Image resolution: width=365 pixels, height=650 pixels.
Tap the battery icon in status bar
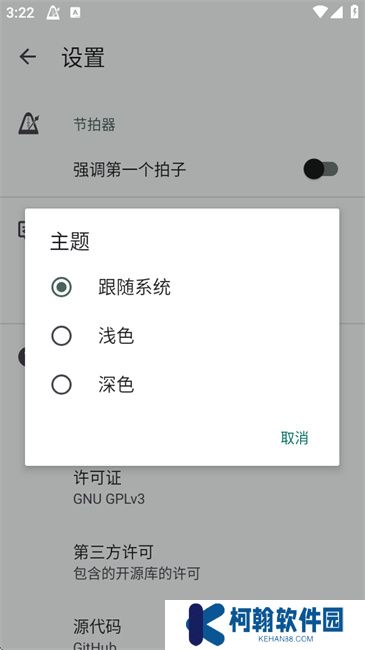(354, 12)
